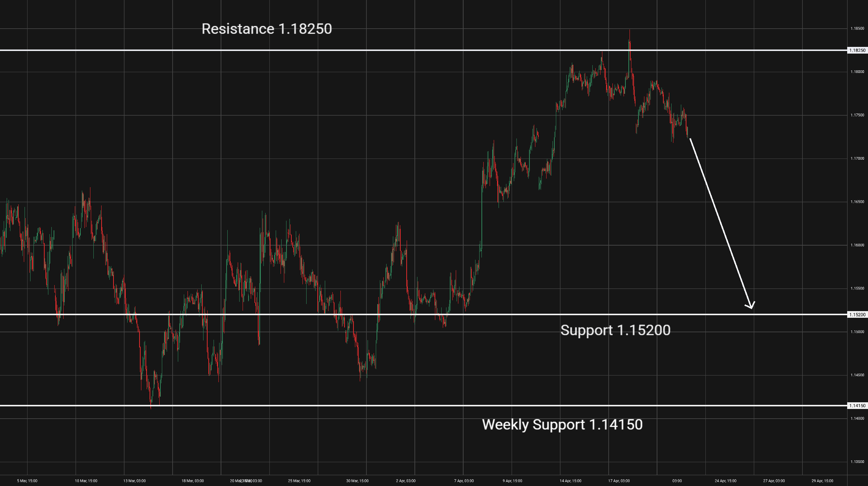Click the Weekly Support 1.14150 annotation
This screenshot has height=486, width=868.
point(562,425)
